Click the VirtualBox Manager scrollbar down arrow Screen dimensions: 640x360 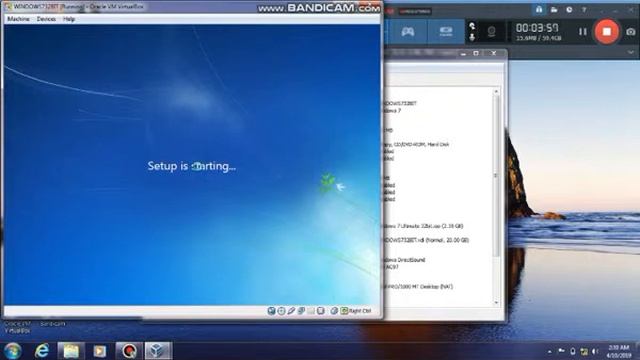coord(496,303)
